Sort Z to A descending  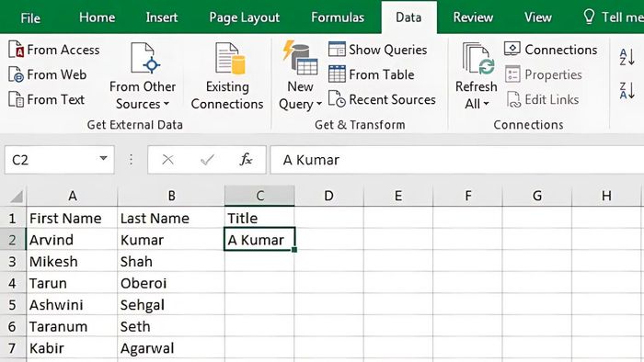tap(627, 90)
